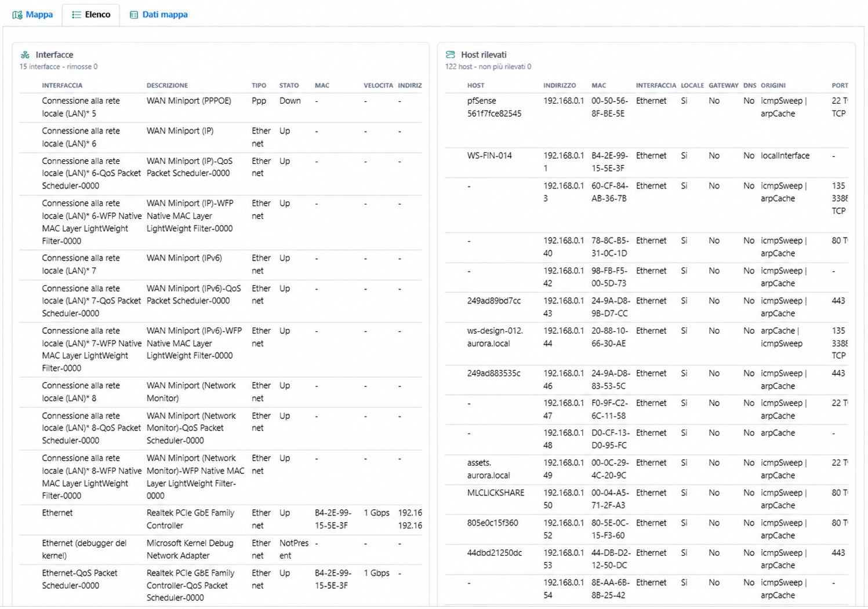This screenshot has height=609, width=868.
Task: Click MAC address 00-50-56-8F-BE-5E
Action: [x=610, y=107]
